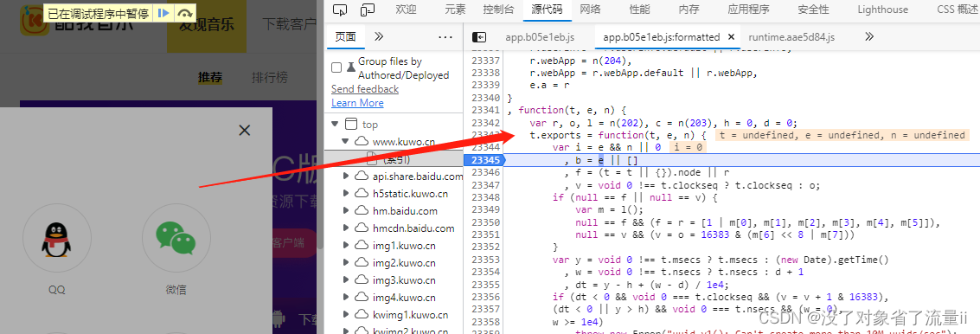Open 发现音乐 in the site navigation
This screenshot has height=334, width=980.
[206, 25]
